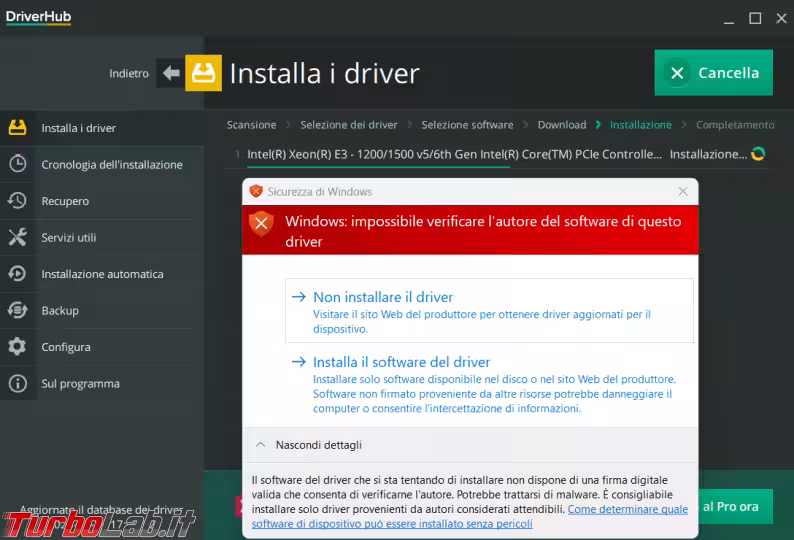Viewport: 794px width, 540px height.
Task: Click the install progress bar under driver row
Action: pos(378,166)
